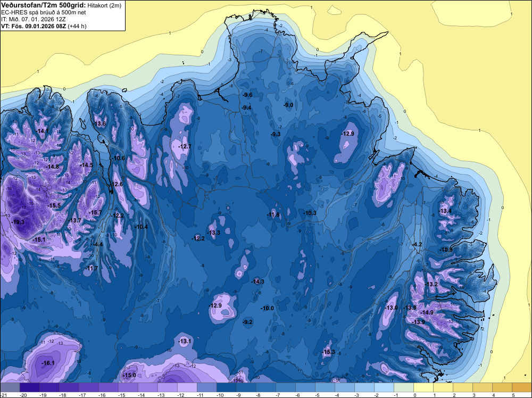532x398 pixels.
Task: Click the -16.1 temperature label
Action: click(x=48, y=363)
